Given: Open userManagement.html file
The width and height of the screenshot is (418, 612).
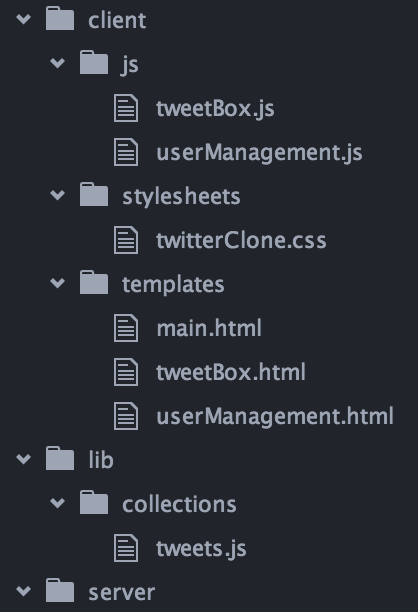Looking at the screenshot, I should [x=275, y=416].
